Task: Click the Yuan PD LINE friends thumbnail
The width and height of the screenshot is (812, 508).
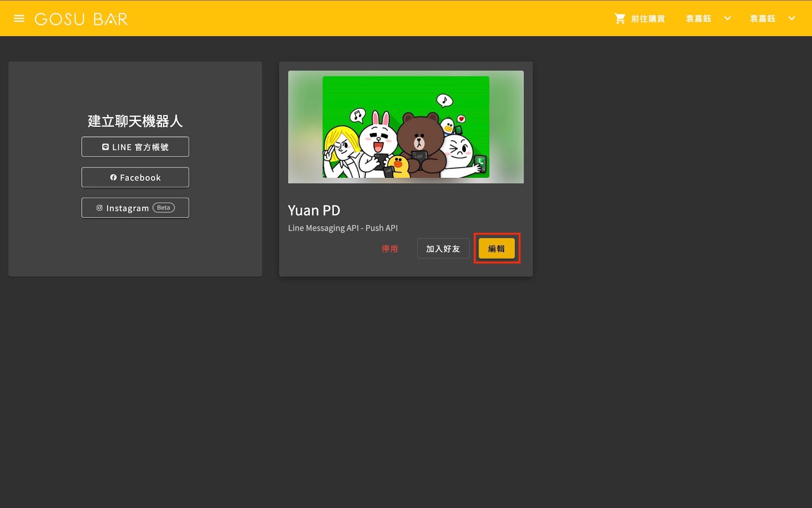Action: [x=406, y=127]
